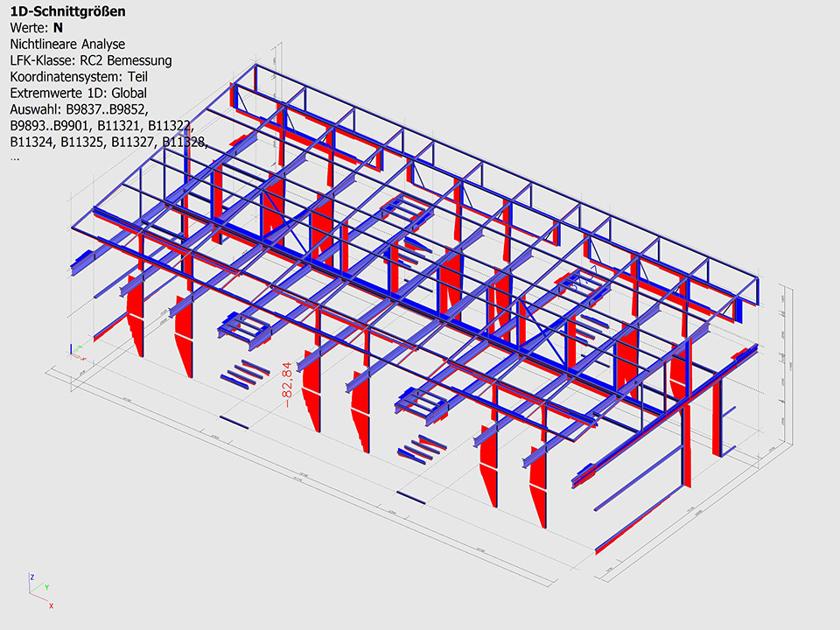The image size is (840, 630).
Task: Click the red X axis label in the triad
Action: tap(51, 605)
